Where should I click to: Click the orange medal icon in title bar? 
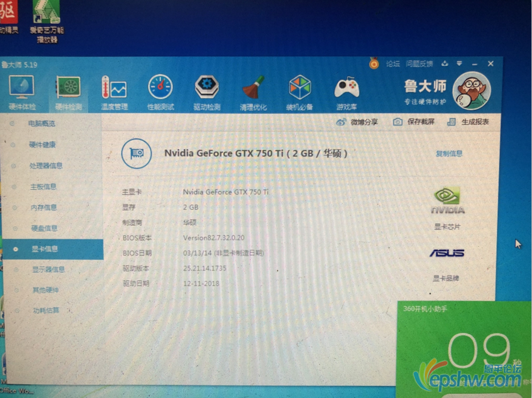coord(374,63)
